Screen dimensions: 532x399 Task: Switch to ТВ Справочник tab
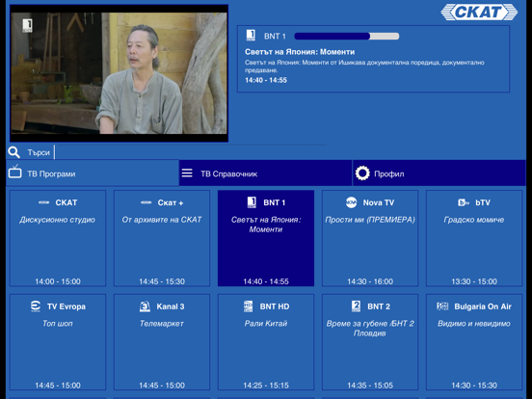coord(265,173)
